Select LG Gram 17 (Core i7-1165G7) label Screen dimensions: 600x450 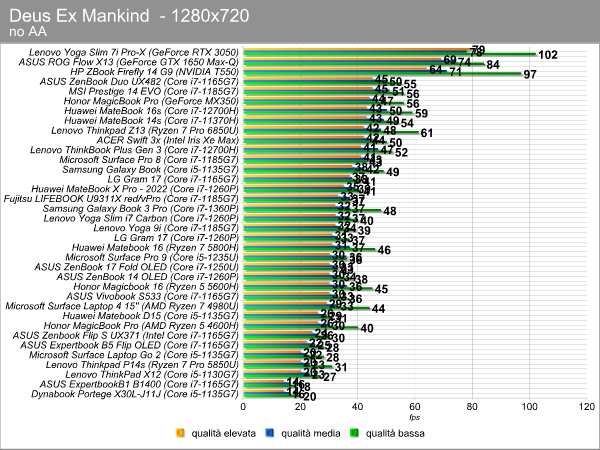point(173,179)
